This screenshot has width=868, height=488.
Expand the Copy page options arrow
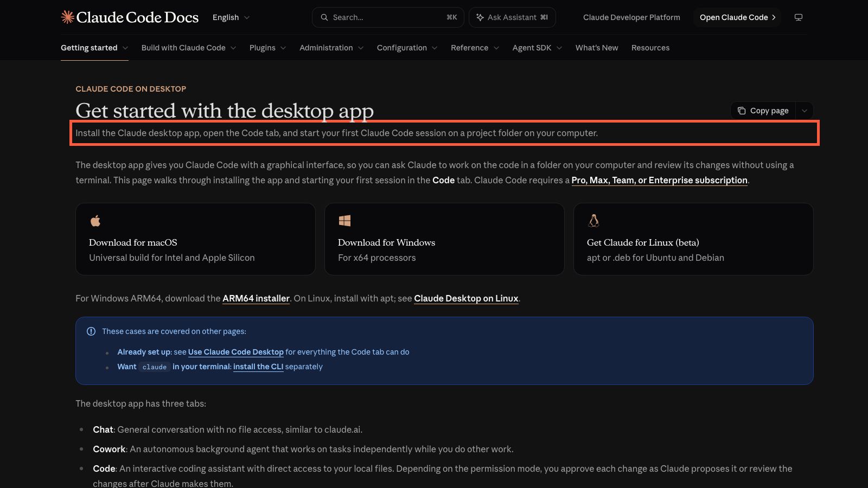[805, 111]
